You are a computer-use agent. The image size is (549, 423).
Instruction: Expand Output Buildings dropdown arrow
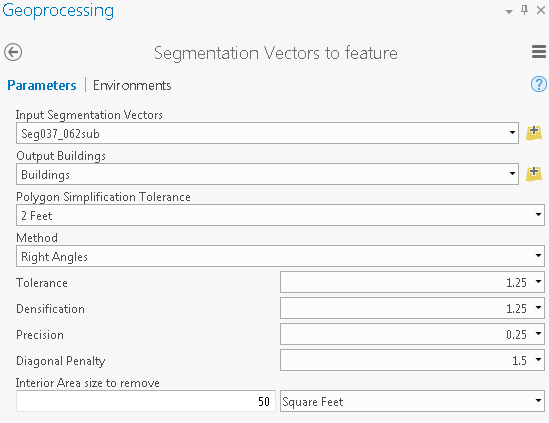[x=512, y=174]
